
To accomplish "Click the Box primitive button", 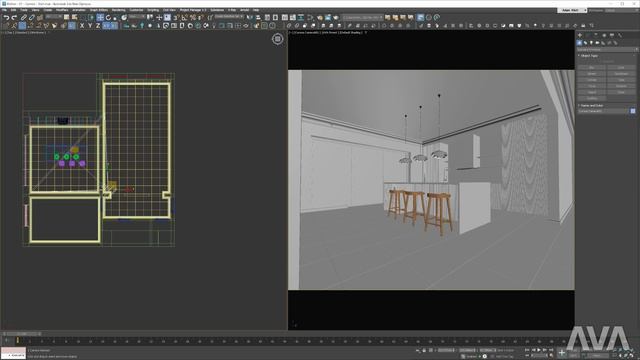I will pyautogui.click(x=592, y=67).
